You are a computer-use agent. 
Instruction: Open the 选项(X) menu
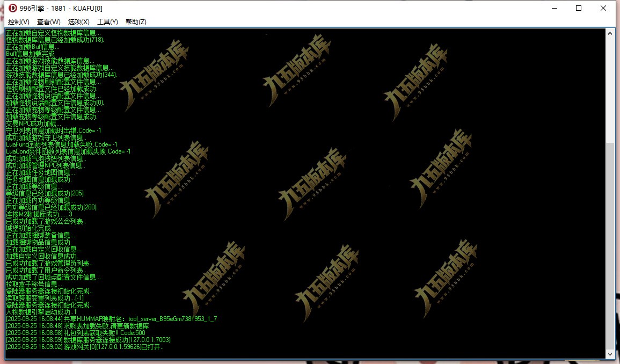(x=79, y=22)
